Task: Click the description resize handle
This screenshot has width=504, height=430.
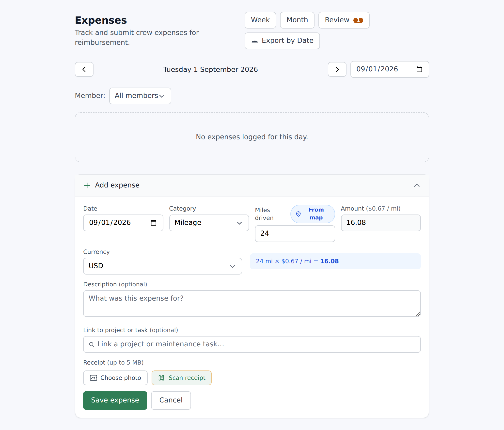Action: [418, 314]
